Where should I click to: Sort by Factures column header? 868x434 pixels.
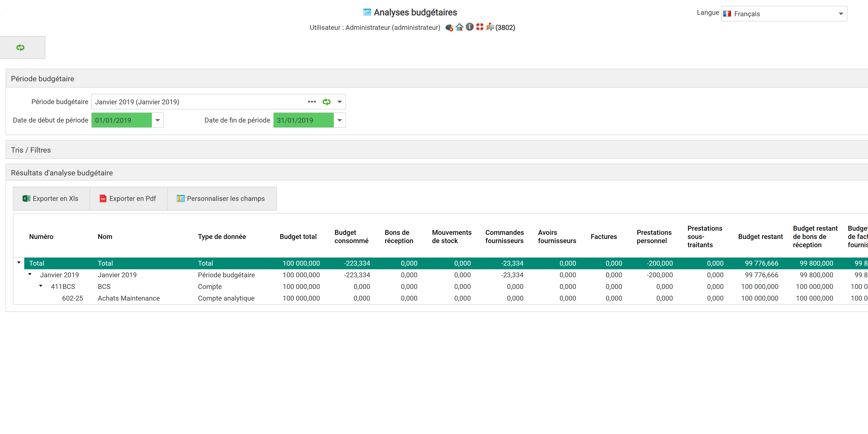(x=604, y=237)
